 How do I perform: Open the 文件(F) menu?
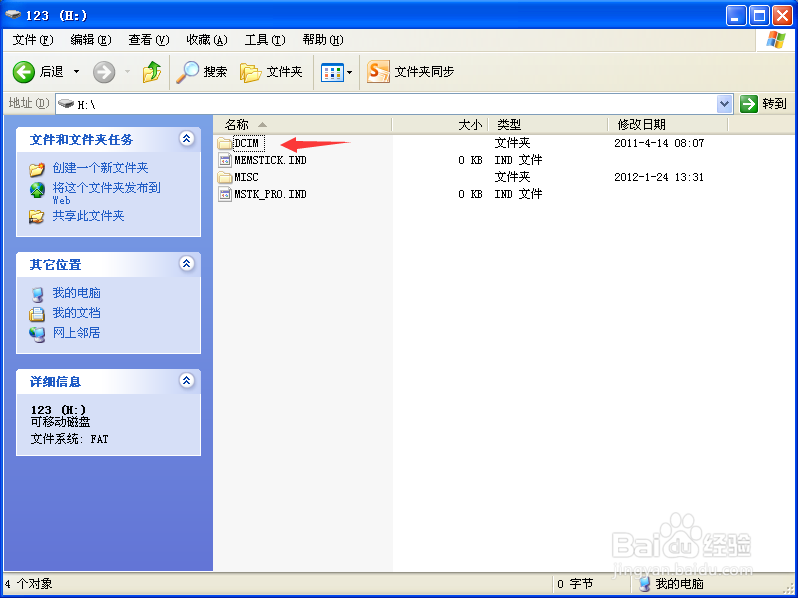click(33, 40)
